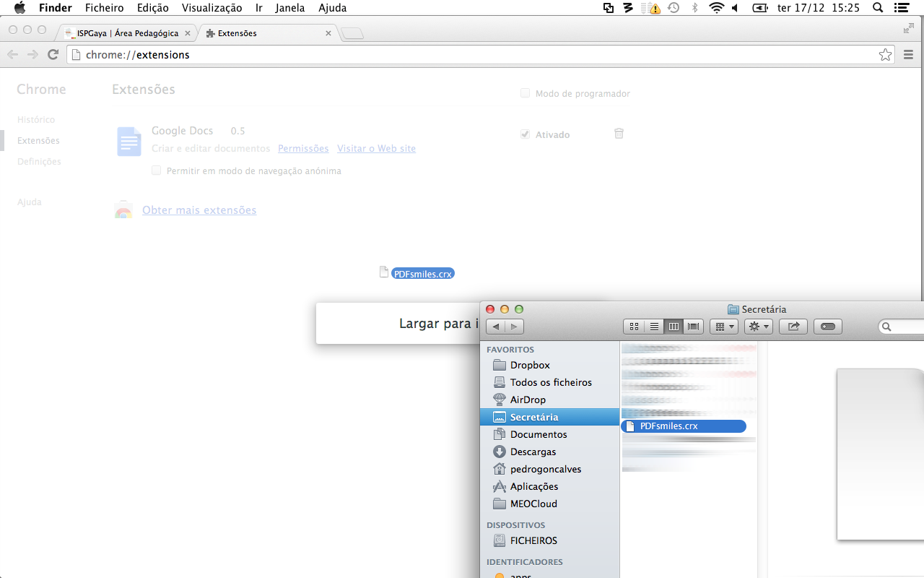Switch Finder to list view
924x578 pixels.
click(654, 327)
